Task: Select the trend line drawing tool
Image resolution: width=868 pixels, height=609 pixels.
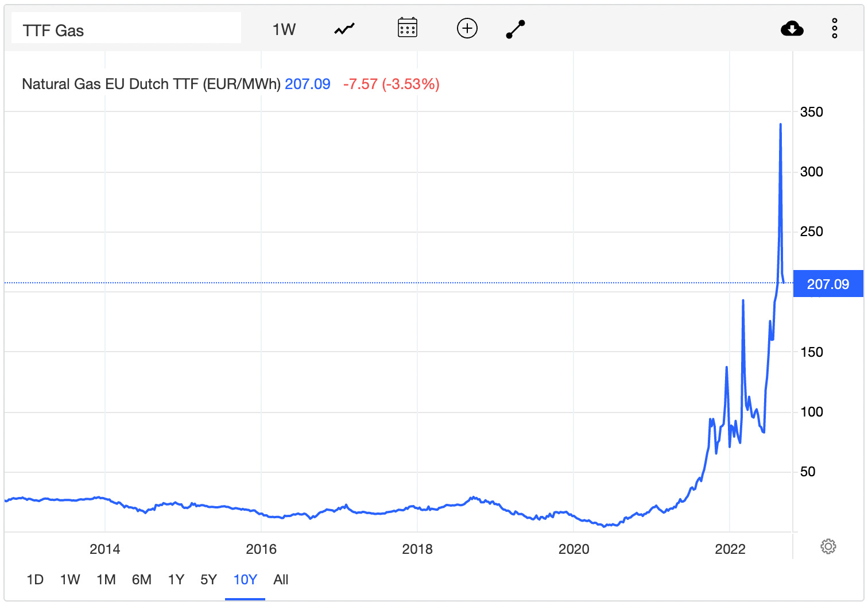Action: point(516,29)
